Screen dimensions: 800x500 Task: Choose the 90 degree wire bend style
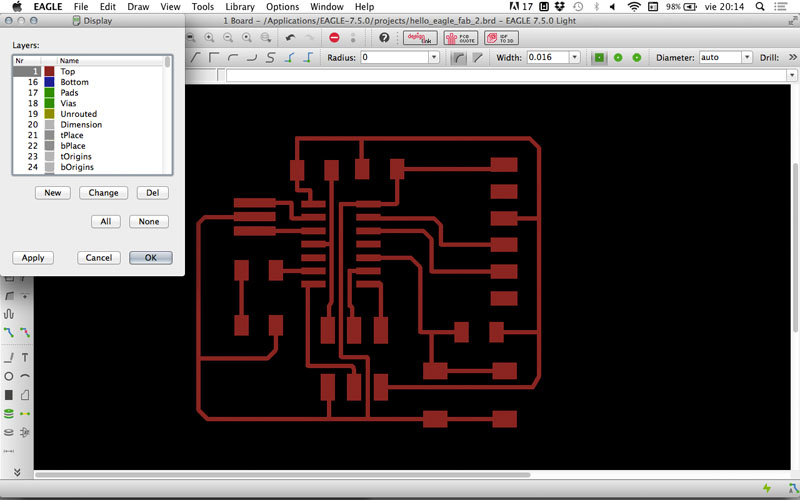coord(214,58)
